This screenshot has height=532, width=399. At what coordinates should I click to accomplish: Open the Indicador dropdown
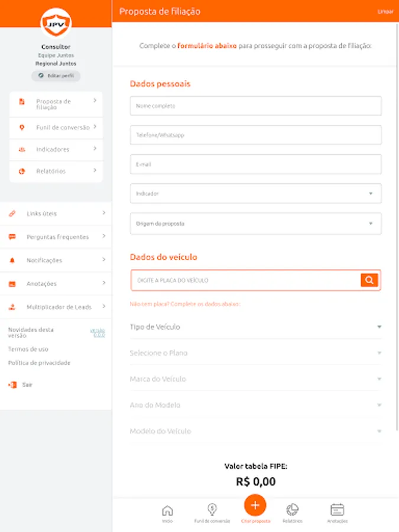tap(255, 193)
